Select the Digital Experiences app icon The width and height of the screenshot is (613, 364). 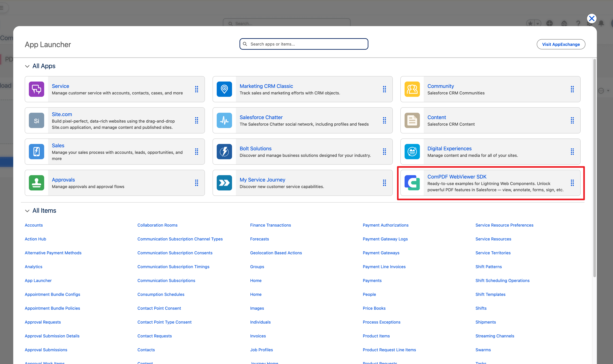(x=412, y=152)
